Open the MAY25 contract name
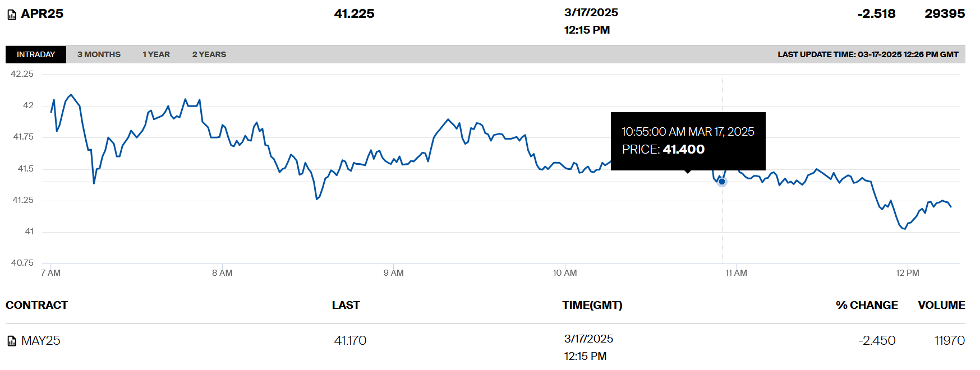 (x=40, y=341)
